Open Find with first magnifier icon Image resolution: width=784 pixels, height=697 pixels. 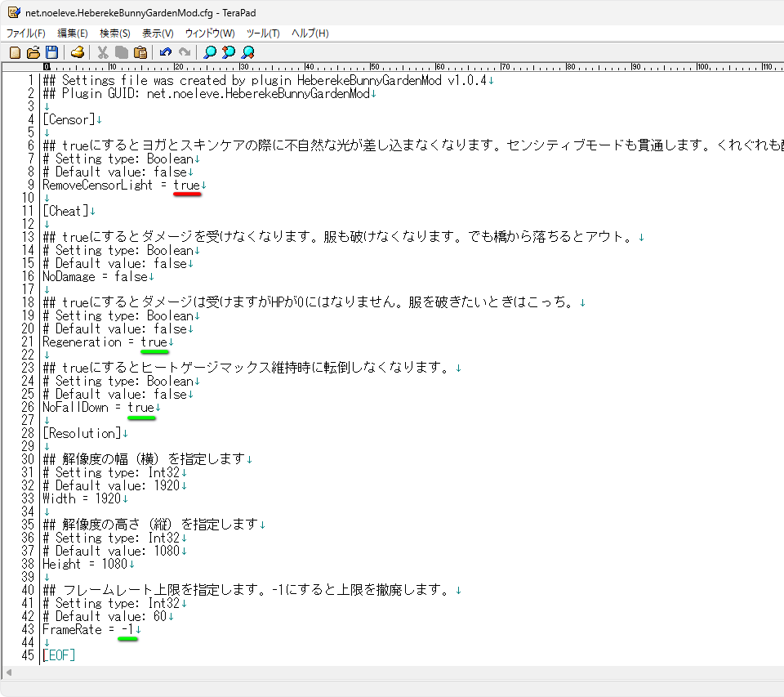pos(210,52)
